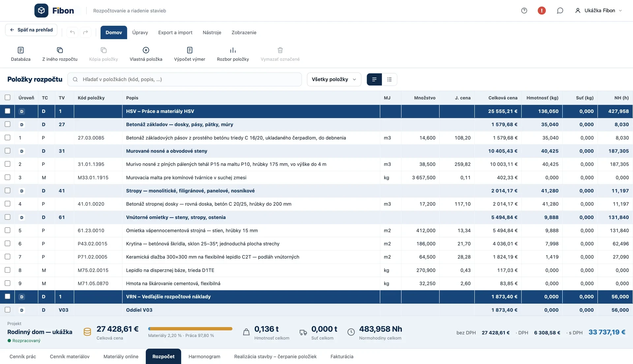Check the box for item 27.03.0085
Screen dimensions: 633x364
(x=8, y=137)
